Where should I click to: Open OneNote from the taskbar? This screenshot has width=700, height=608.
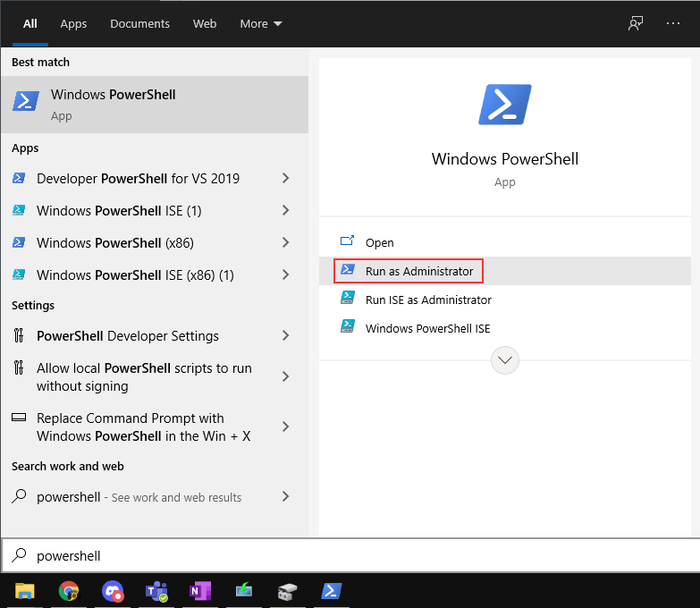(200, 592)
